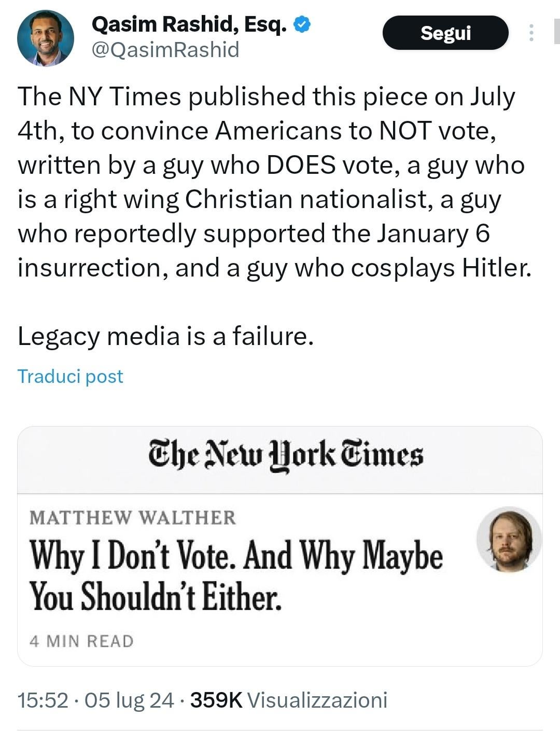This screenshot has height=731, width=560.
Task: Select the MATTHEW WALTHER byline
Action: 133,517
